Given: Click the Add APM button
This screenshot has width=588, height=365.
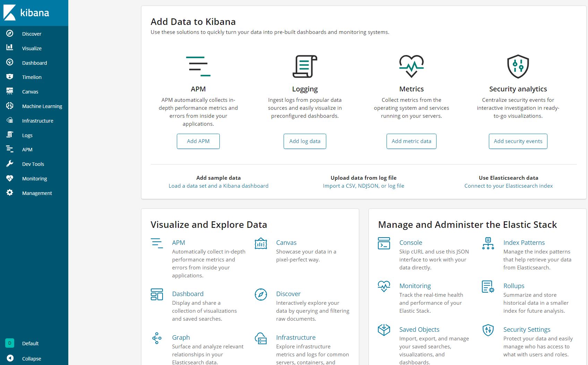Looking at the screenshot, I should (198, 141).
